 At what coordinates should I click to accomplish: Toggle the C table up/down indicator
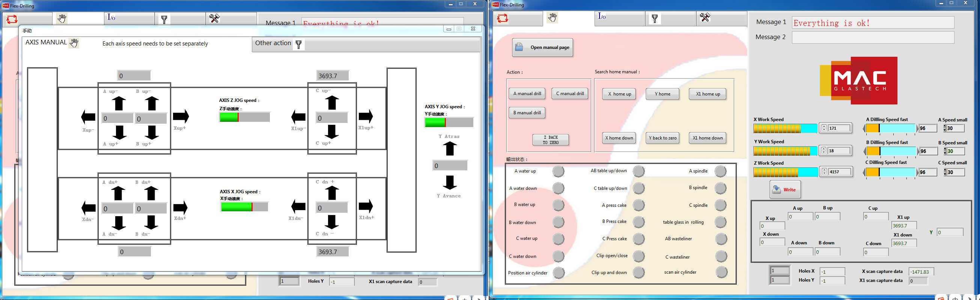(x=639, y=188)
